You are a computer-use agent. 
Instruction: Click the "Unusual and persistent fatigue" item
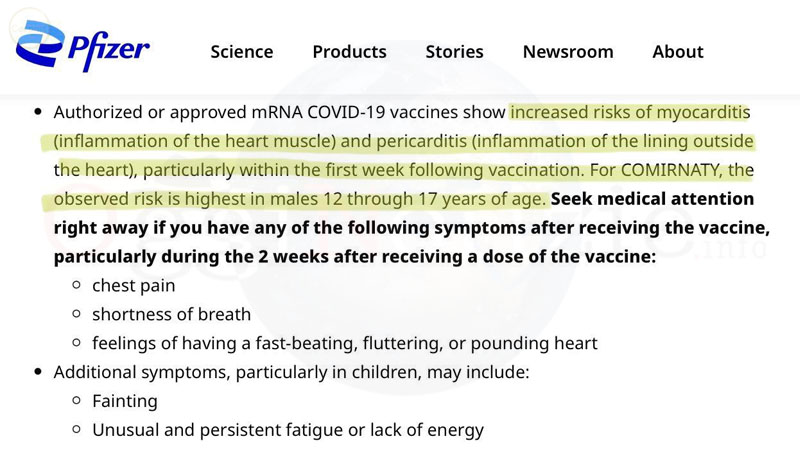[288, 431]
